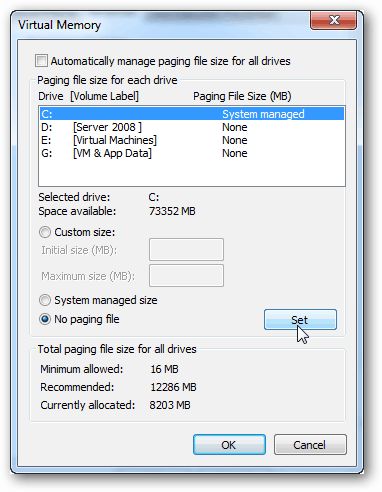
Task: Select drive D: Server 2008 row
Action: pyautogui.click(x=192, y=127)
